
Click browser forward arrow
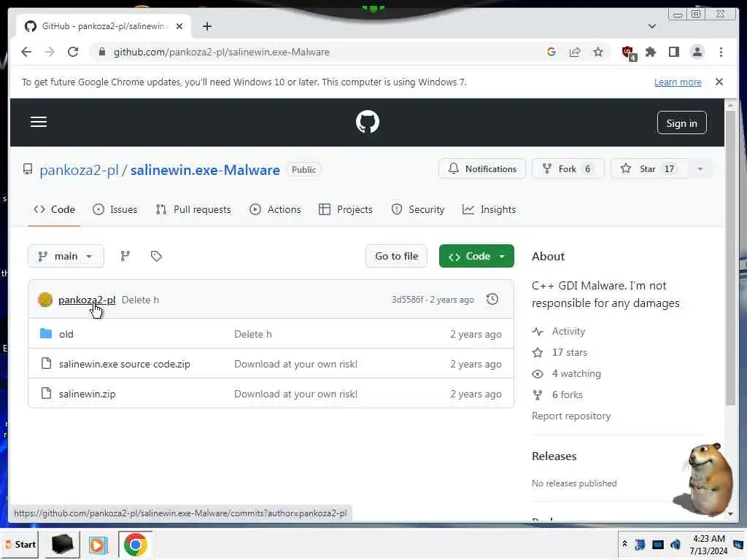(x=50, y=52)
